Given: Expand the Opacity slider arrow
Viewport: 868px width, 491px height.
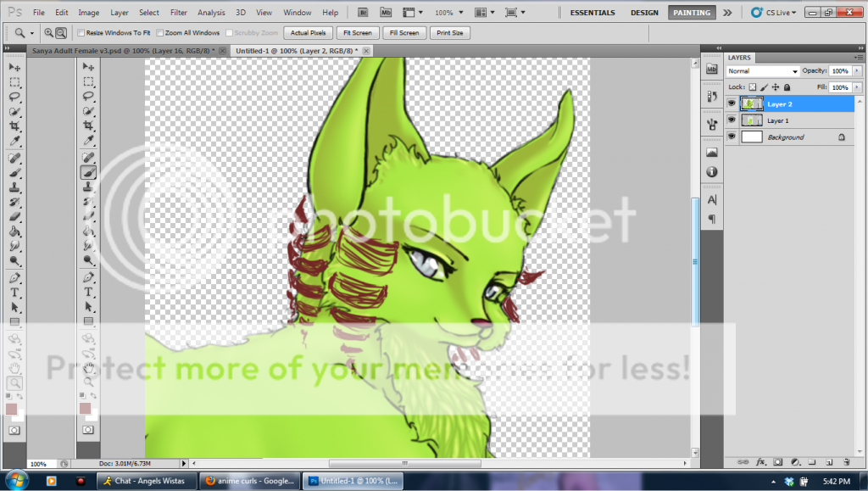Looking at the screenshot, I should (x=858, y=71).
